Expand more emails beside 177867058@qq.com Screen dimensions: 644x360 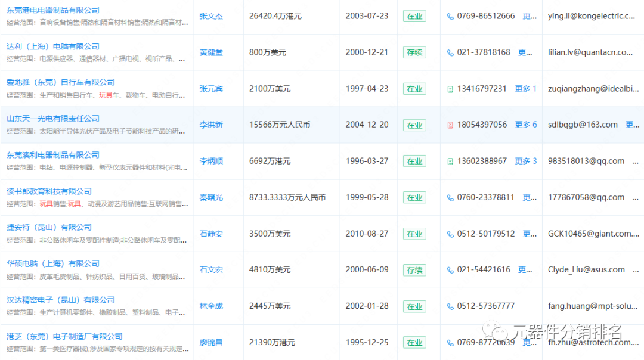pos(636,198)
